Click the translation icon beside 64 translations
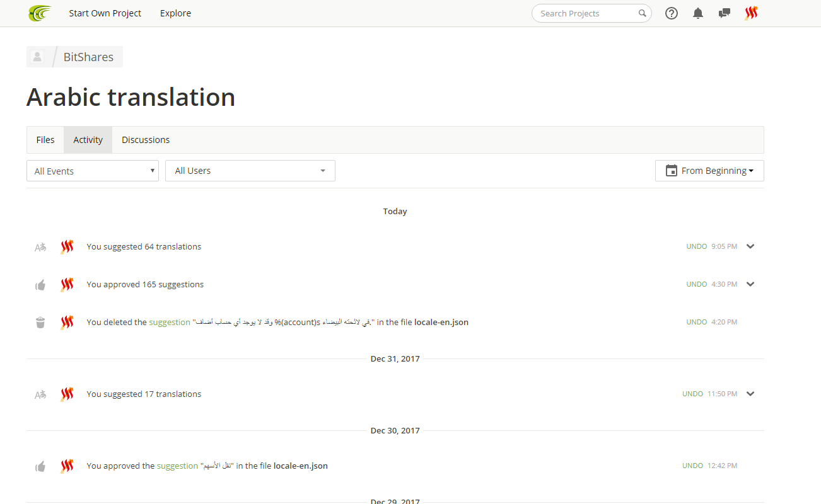This screenshot has width=821, height=504. pos(40,247)
